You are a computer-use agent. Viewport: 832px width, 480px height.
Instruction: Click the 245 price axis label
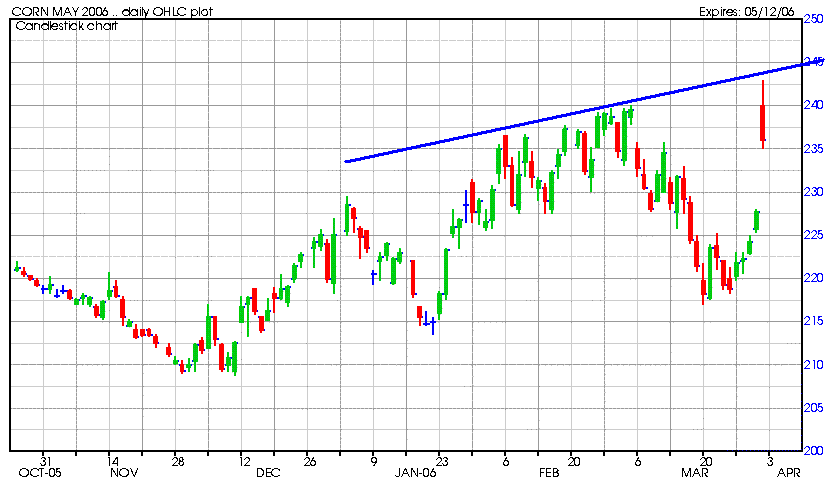point(814,62)
